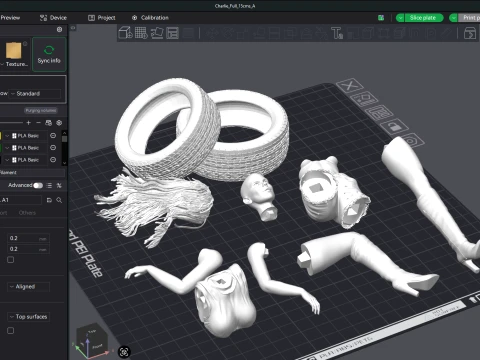Screen dimensions: 480x360
Task: Expand first PLA Basic filament dropdown
Action: click(x=7, y=136)
